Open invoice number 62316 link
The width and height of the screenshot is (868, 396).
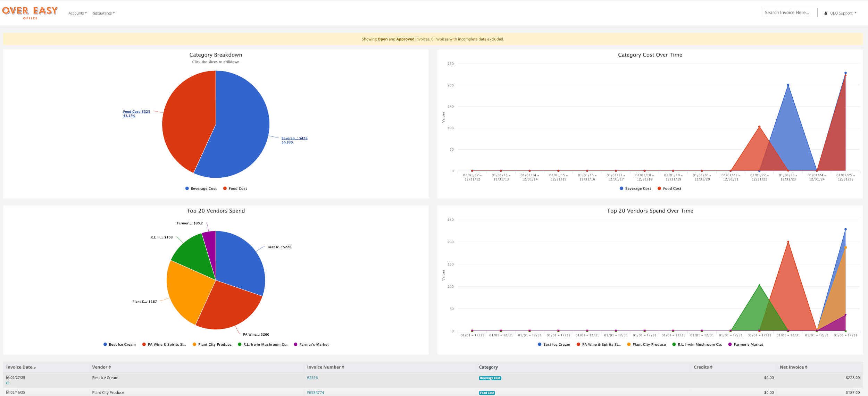tap(312, 377)
